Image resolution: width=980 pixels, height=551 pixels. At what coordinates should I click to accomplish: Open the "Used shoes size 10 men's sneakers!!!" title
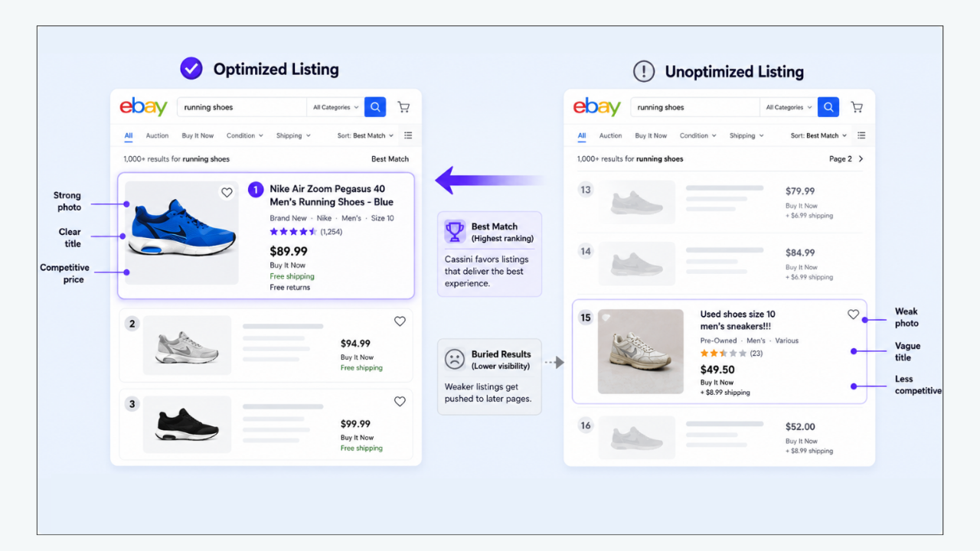(738, 321)
